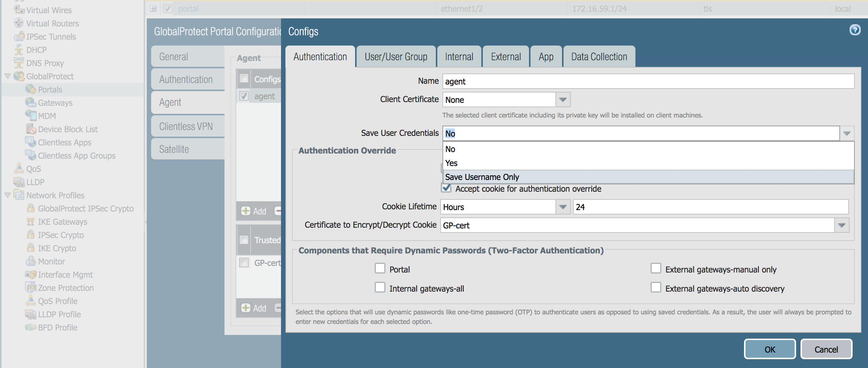
Task: Enable the Portal two-factor checkbox
Action: tap(380, 268)
